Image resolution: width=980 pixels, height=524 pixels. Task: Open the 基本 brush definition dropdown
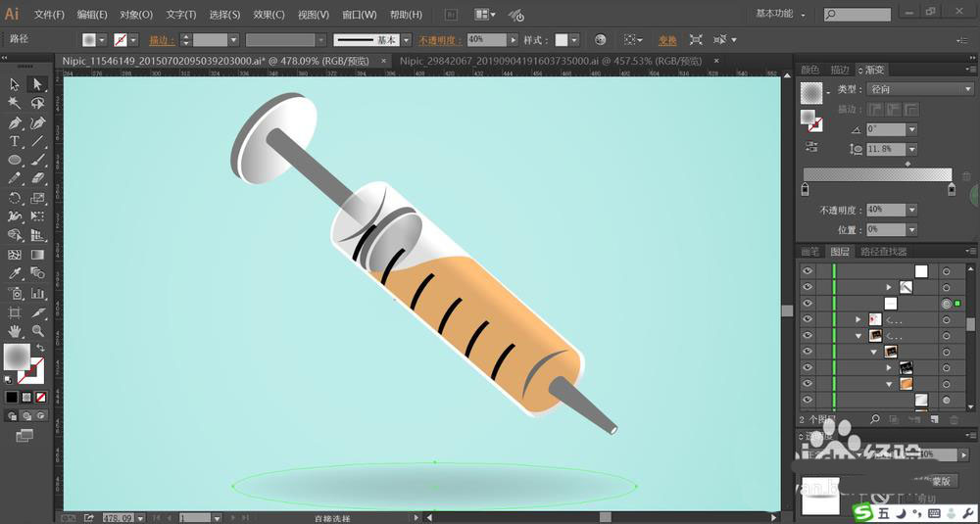click(407, 40)
